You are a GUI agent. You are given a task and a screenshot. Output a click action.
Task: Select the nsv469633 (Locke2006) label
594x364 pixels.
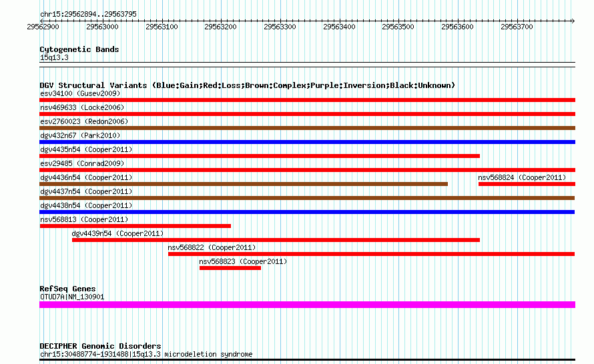[x=82, y=107]
